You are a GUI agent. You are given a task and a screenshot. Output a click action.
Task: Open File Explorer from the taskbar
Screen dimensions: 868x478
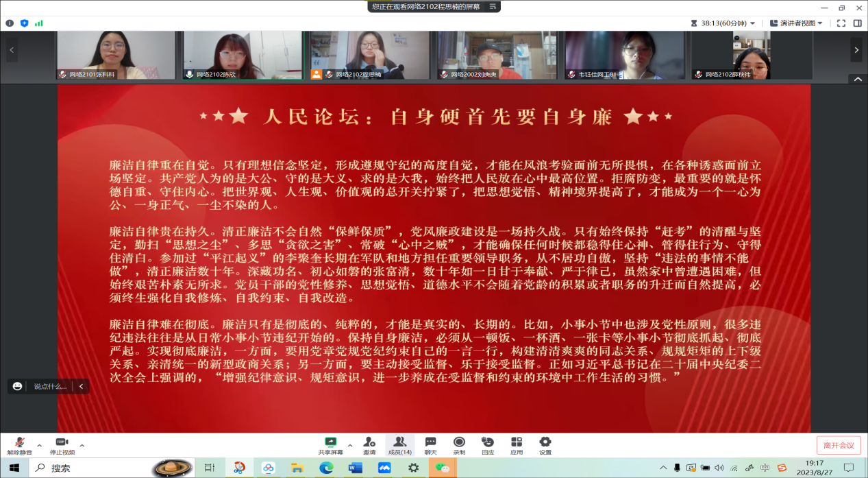pyautogui.click(x=297, y=468)
